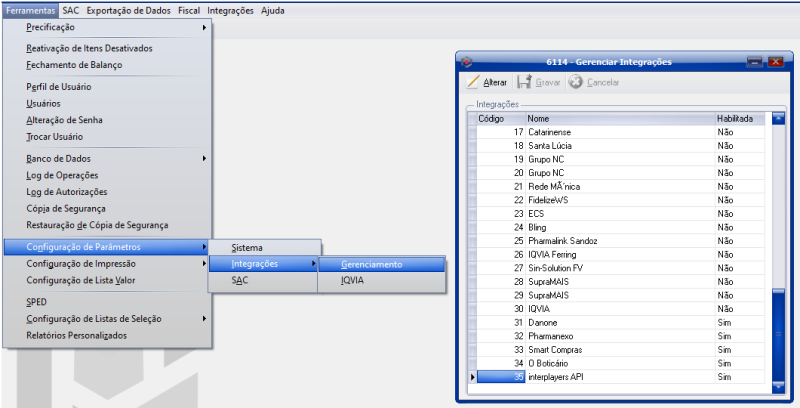Viewport: 800px width, 408px height.
Task: Close the Gerenciar Integrações window
Action: (774, 62)
